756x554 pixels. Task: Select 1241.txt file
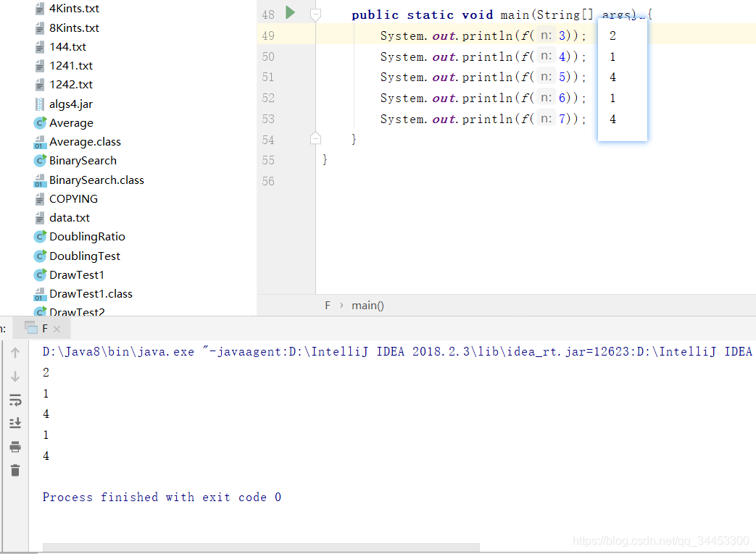tap(71, 65)
